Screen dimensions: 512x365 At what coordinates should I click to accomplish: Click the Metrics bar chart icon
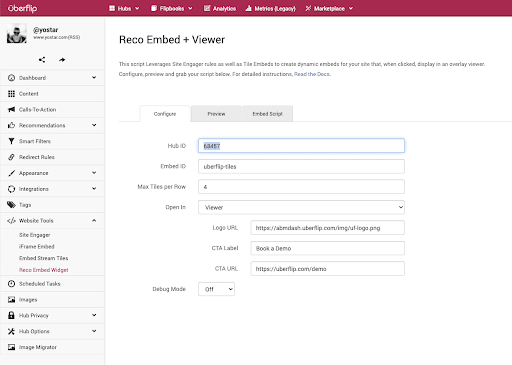click(x=248, y=8)
